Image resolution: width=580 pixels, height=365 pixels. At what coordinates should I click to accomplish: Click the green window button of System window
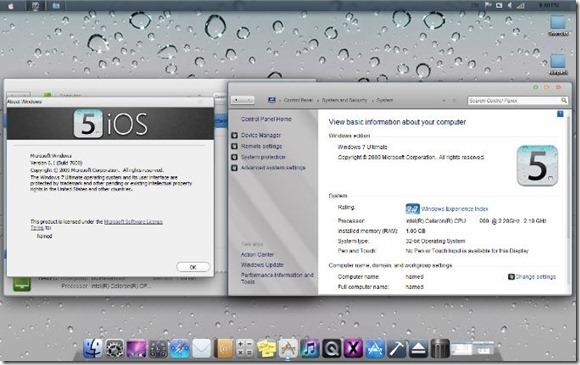point(536,87)
